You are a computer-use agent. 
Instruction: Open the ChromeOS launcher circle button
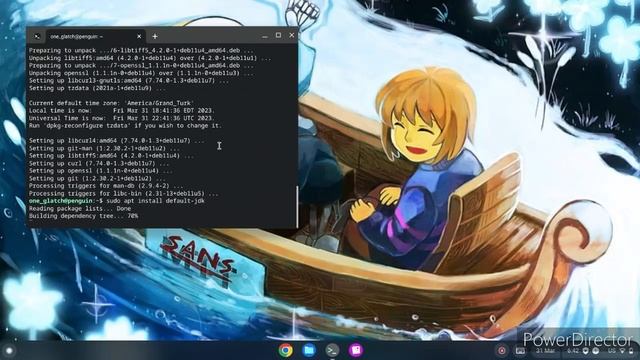click(x=9, y=351)
